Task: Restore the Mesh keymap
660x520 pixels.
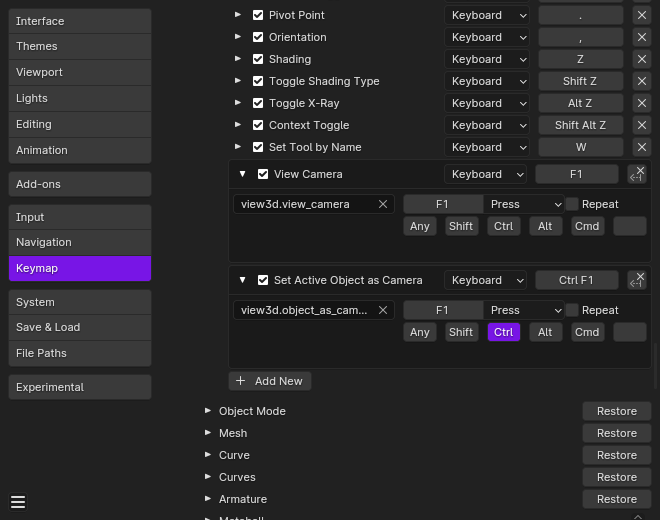Action: (617, 433)
